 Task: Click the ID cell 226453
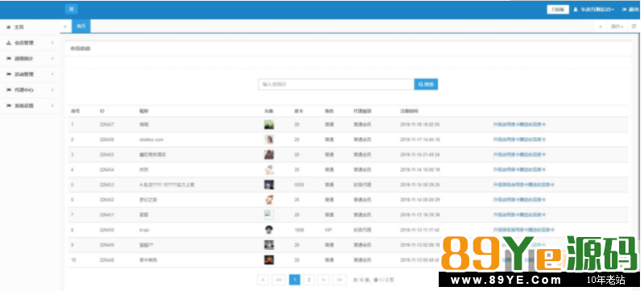[x=107, y=185]
